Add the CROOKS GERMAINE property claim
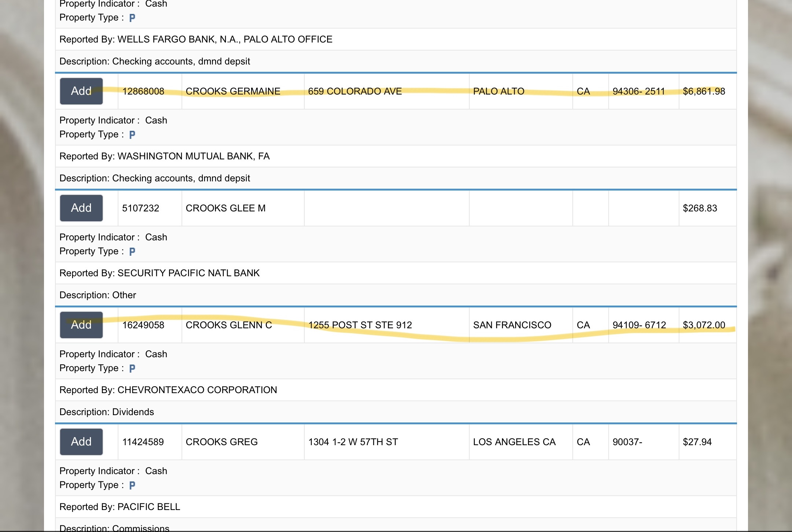This screenshot has width=792, height=532. 81,91
